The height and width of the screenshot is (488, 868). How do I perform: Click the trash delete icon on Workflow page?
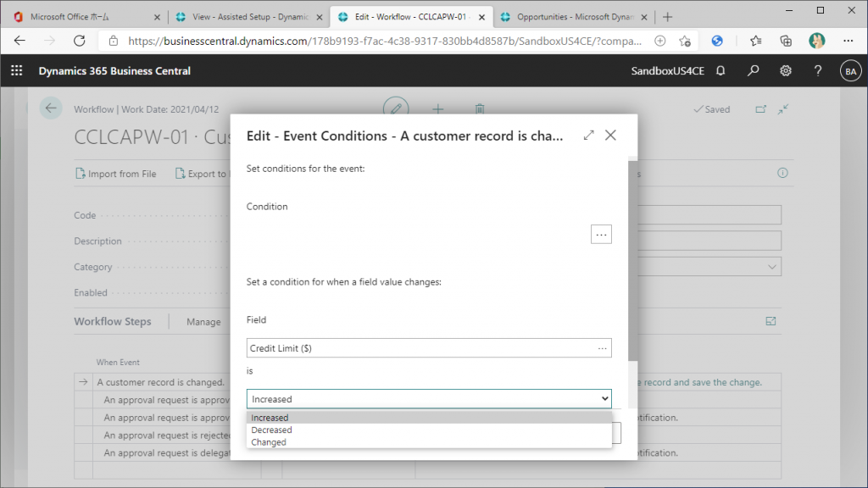[480, 109]
